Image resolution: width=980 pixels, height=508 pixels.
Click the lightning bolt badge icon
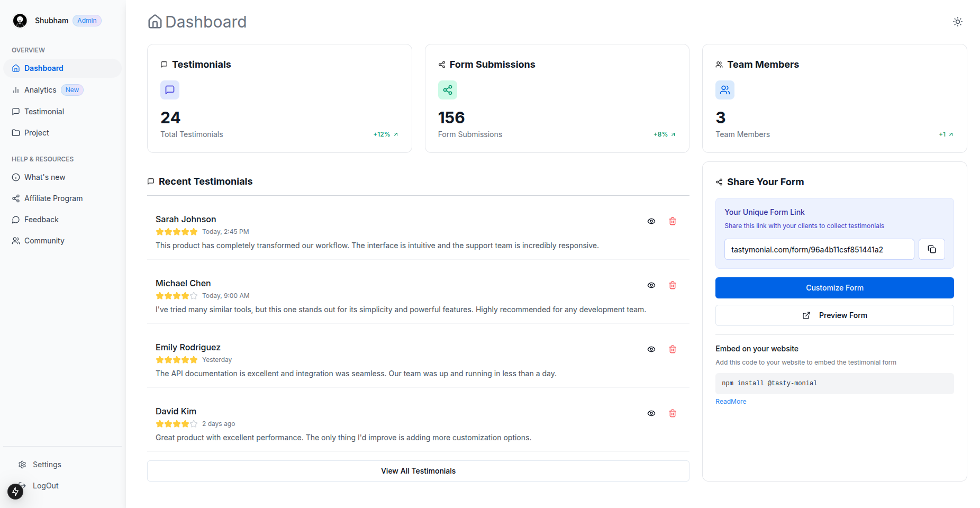pyautogui.click(x=15, y=492)
